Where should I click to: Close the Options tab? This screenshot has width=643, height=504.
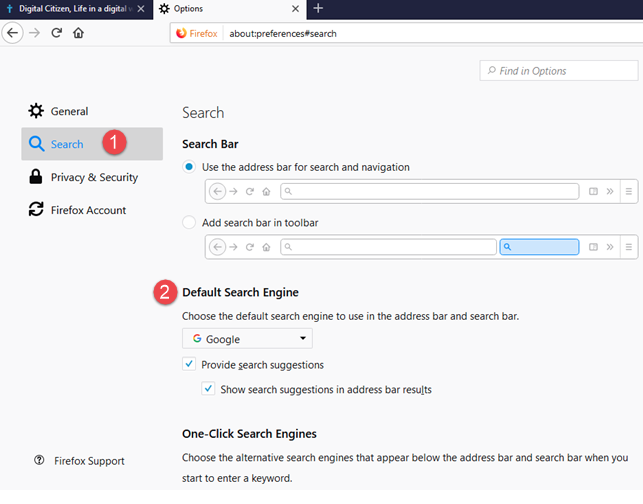(x=295, y=9)
